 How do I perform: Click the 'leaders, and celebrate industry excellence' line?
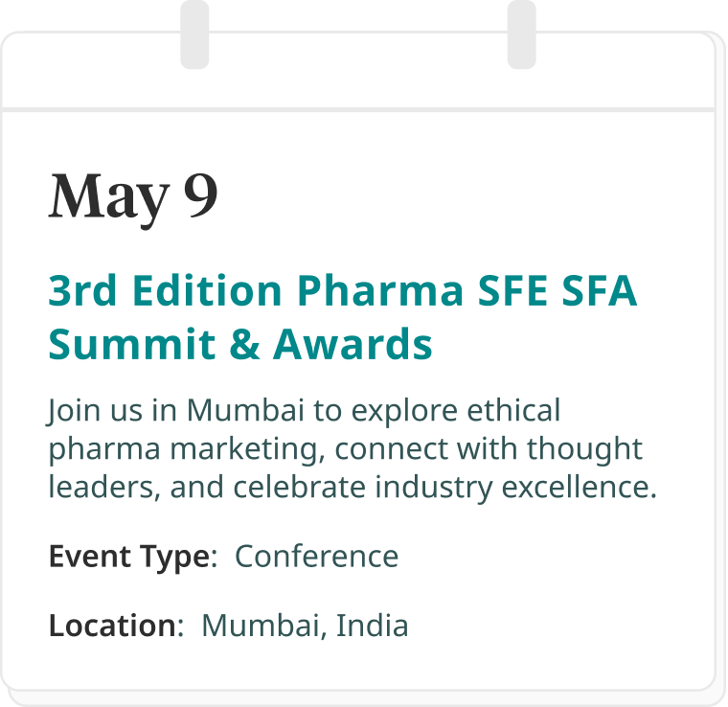pyautogui.click(x=353, y=488)
